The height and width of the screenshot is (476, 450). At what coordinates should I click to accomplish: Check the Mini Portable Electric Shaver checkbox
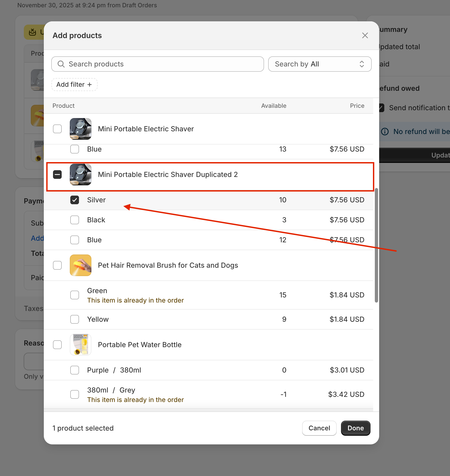[57, 129]
